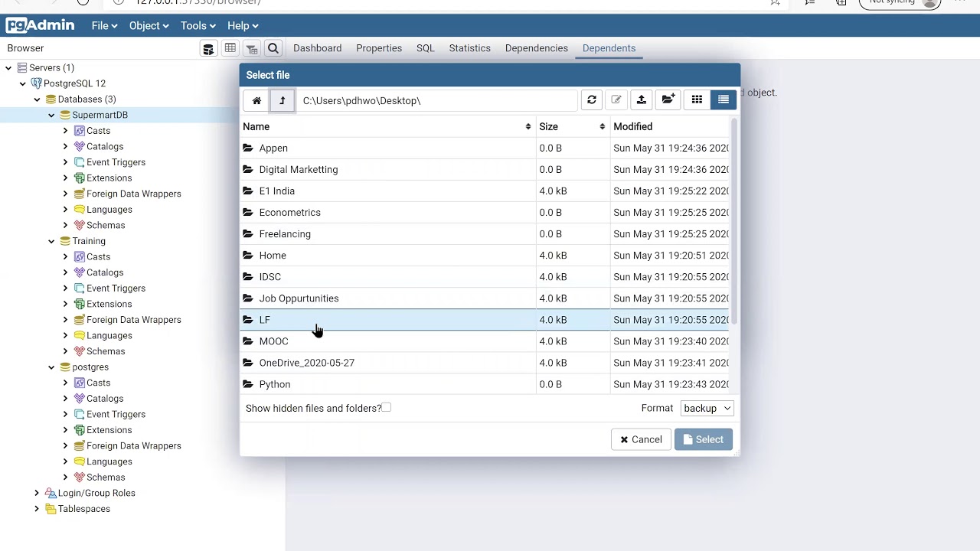Image resolution: width=980 pixels, height=551 pixels.
Task: Sort files by Size column
Action: (572, 126)
